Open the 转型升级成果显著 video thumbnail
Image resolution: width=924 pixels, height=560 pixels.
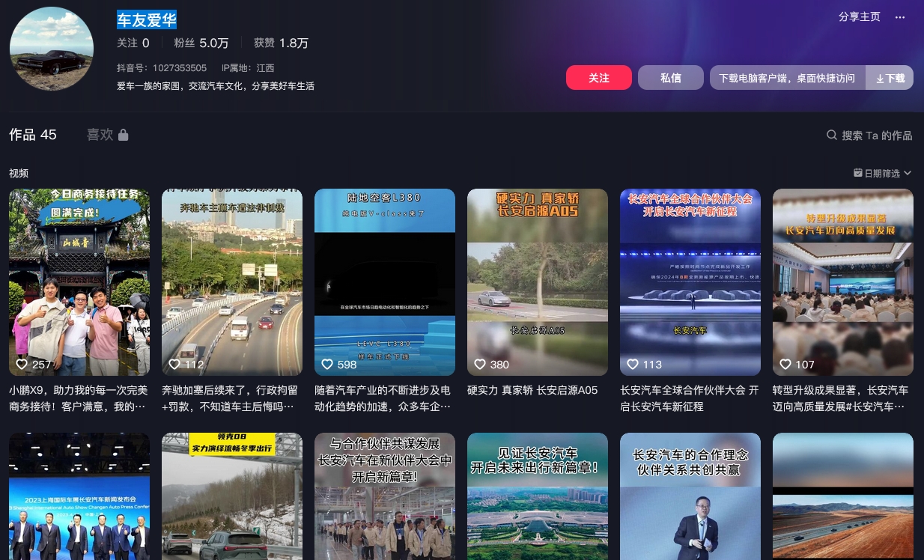click(x=843, y=282)
